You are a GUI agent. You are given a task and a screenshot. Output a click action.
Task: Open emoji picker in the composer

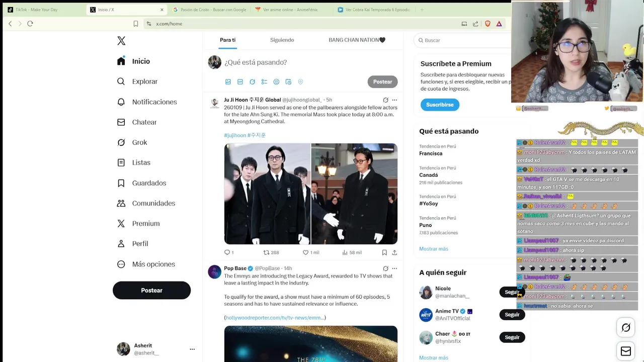point(276,82)
